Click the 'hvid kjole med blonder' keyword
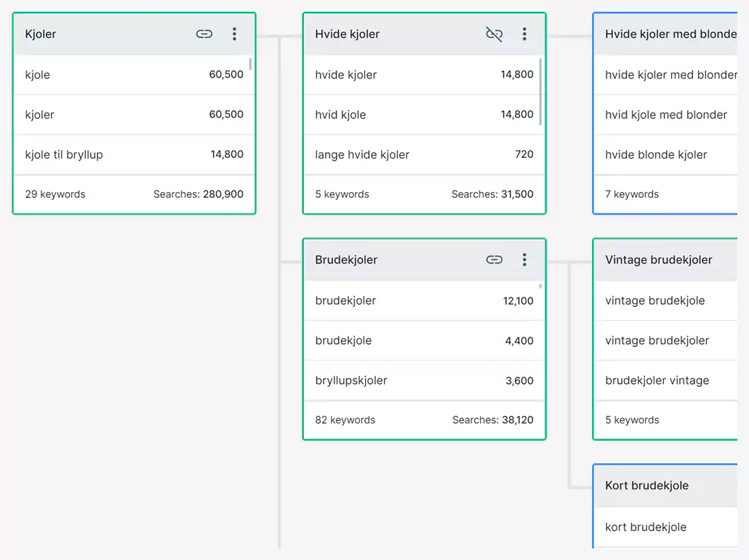Screen dimensions: 749x560 666,114
